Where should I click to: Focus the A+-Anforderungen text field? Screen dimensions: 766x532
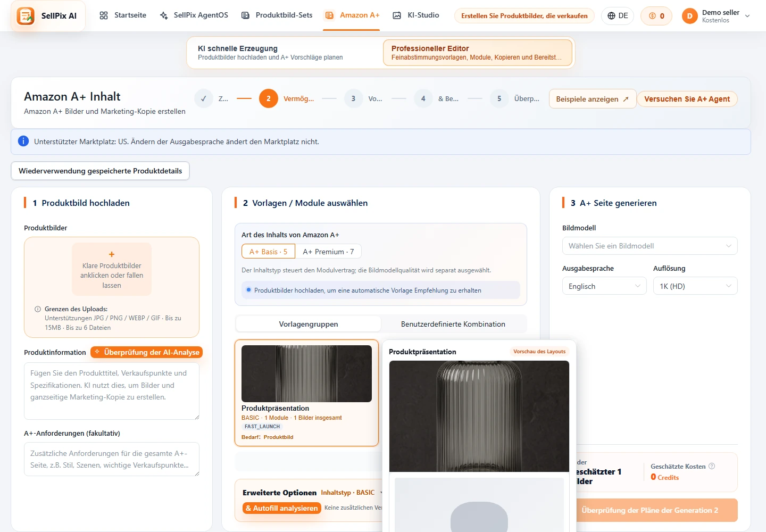click(x=112, y=459)
